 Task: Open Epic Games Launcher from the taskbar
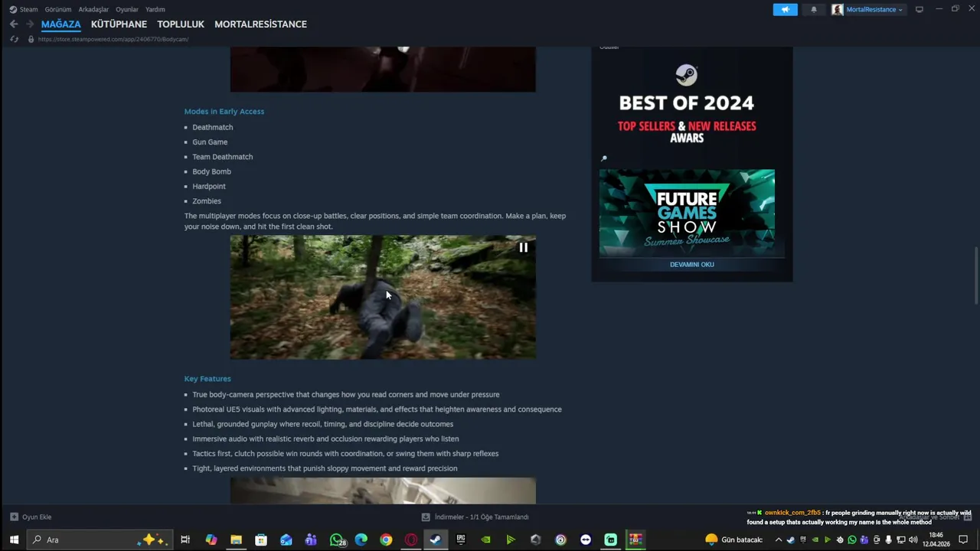click(461, 540)
